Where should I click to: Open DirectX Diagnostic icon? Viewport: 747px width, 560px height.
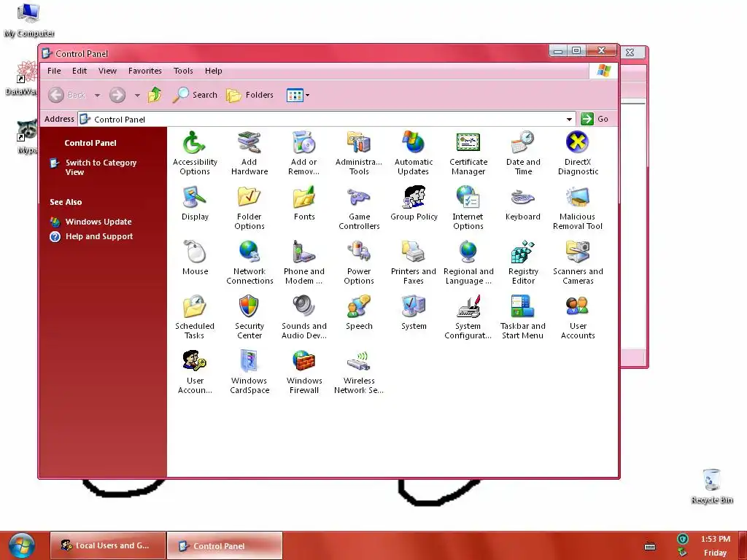[578, 153]
